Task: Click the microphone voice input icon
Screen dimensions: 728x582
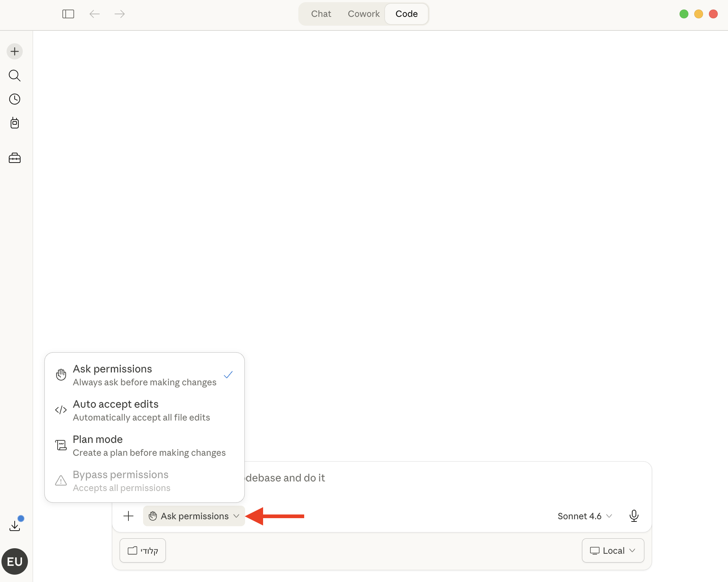Action: click(x=634, y=516)
